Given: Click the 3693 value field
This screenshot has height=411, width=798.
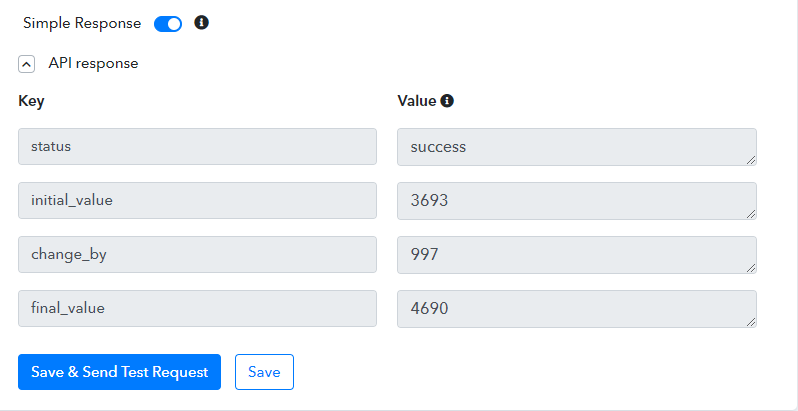Looking at the screenshot, I should tap(577, 201).
